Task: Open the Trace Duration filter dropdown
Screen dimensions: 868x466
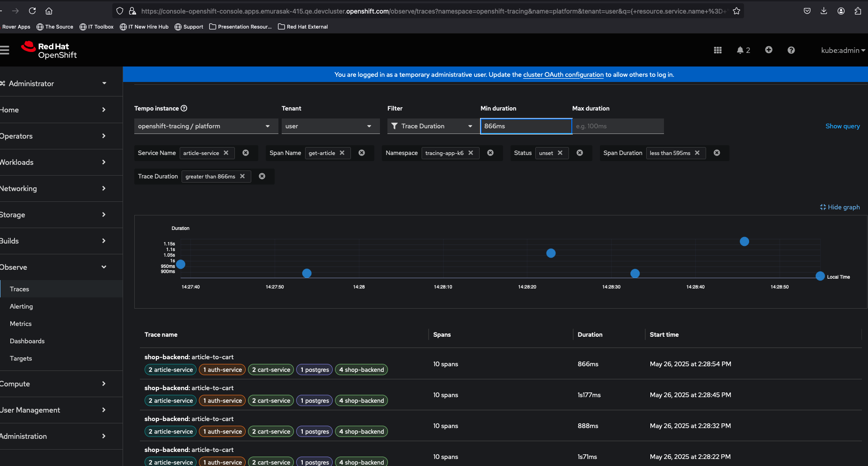Action: click(431, 126)
